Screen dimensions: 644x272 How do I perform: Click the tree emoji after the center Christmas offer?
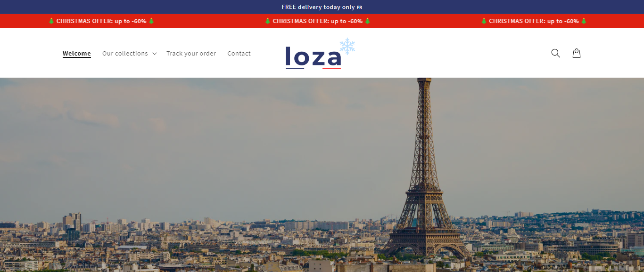(x=368, y=21)
